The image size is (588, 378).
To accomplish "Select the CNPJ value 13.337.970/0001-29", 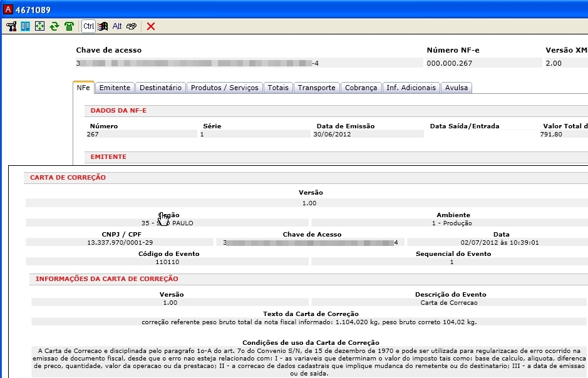I will (x=120, y=242).
